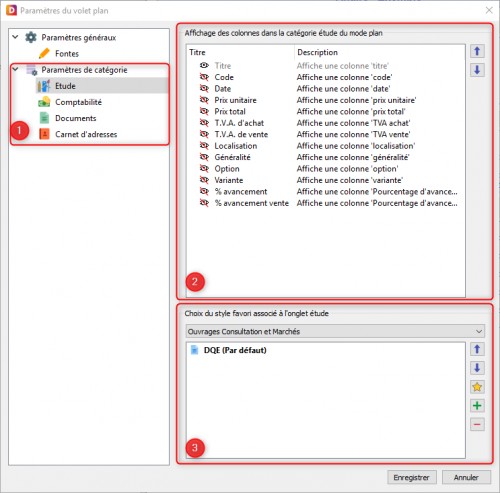Image resolution: width=500 pixels, height=493 pixels.
Task: Collapse the Paramètres de catégorie node
Action: [x=15, y=69]
